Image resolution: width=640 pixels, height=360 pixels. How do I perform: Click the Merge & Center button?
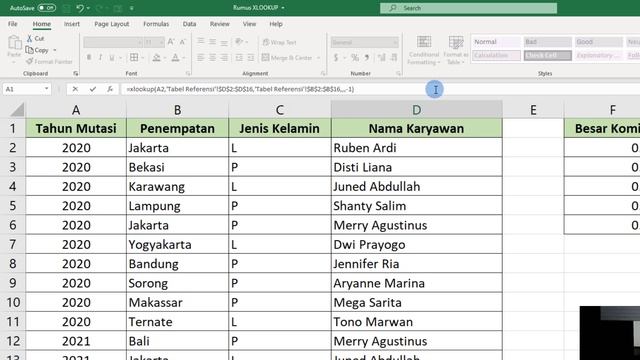(287, 58)
